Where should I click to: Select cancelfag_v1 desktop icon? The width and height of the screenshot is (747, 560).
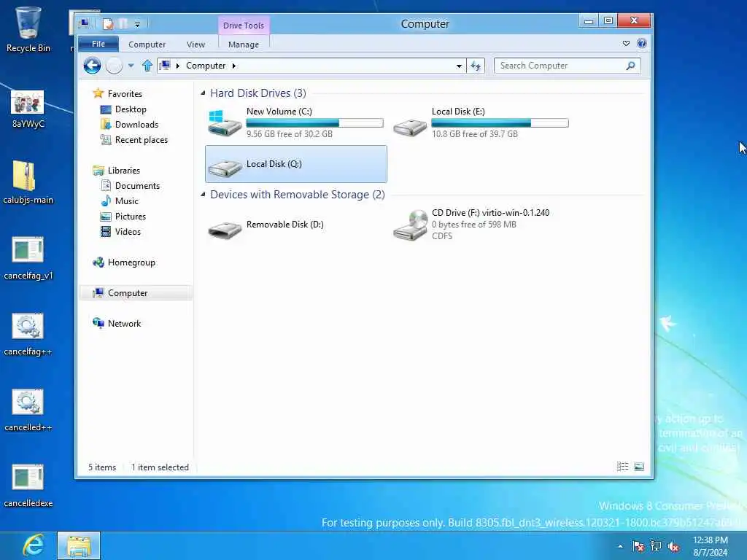coord(28,258)
